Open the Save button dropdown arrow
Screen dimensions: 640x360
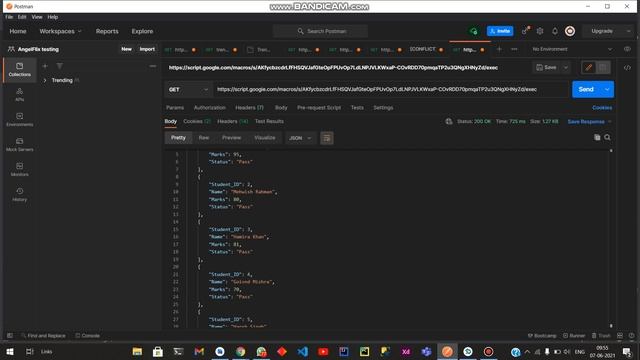566,67
